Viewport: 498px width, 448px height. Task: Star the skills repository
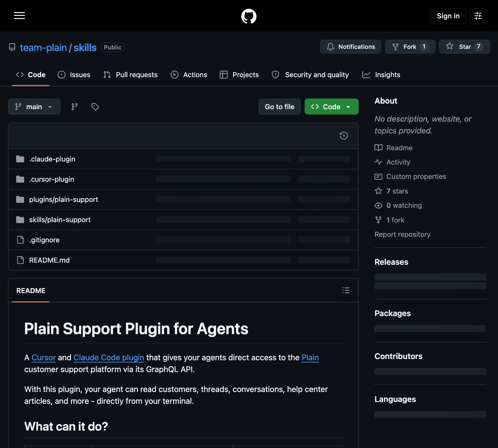pos(464,47)
